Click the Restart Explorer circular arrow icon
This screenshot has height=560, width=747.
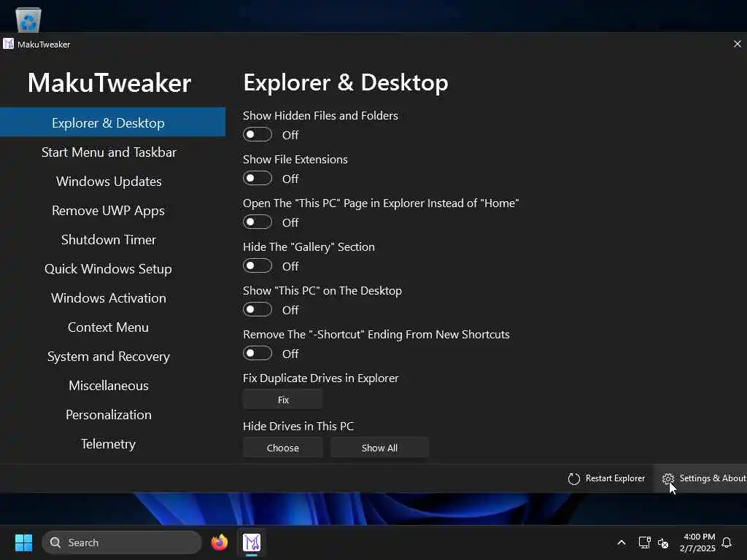pyautogui.click(x=573, y=478)
